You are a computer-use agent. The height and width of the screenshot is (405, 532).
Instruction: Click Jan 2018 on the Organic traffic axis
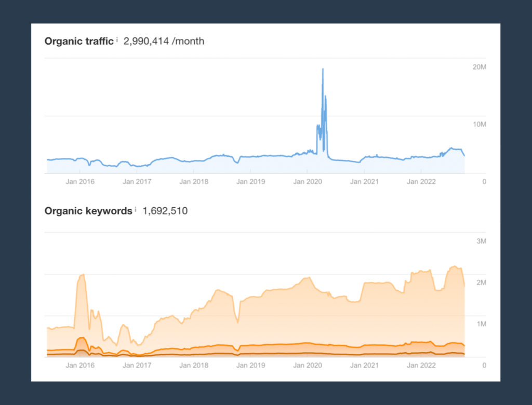[194, 182]
